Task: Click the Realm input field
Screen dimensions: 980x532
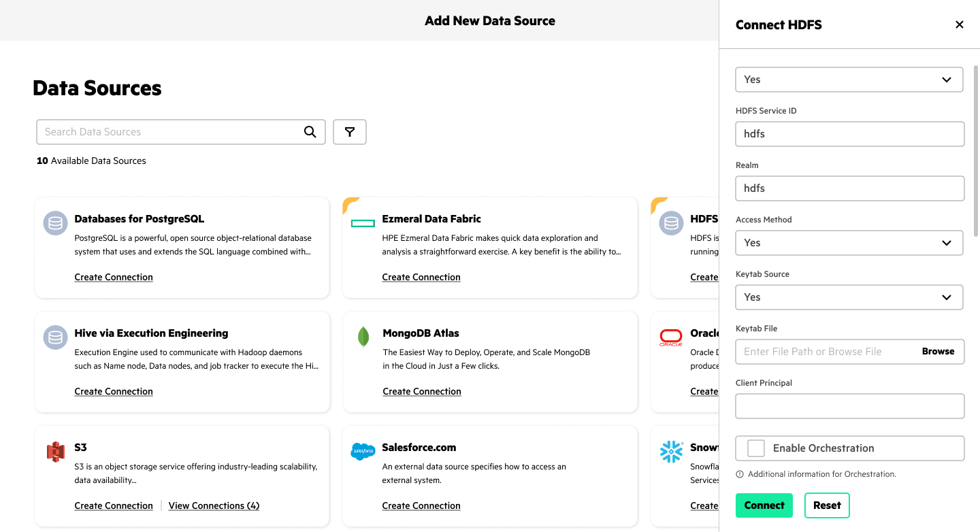Action: click(x=849, y=188)
